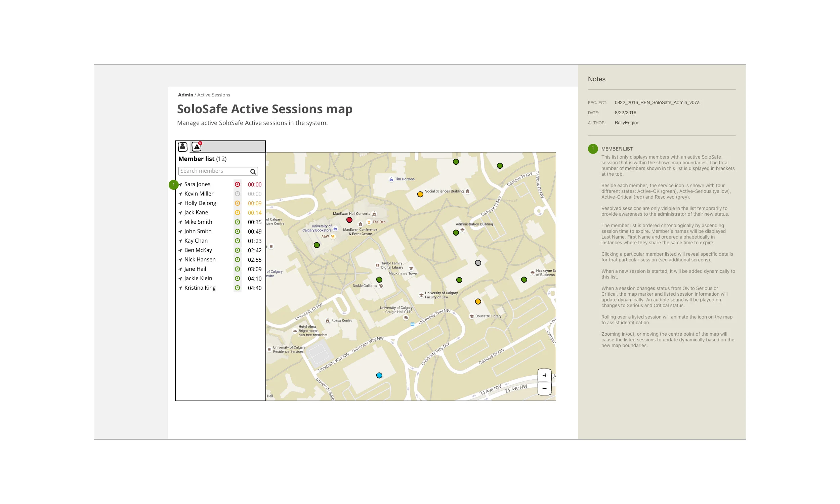
Task: Zoom in the map with plus button
Action: click(x=545, y=375)
